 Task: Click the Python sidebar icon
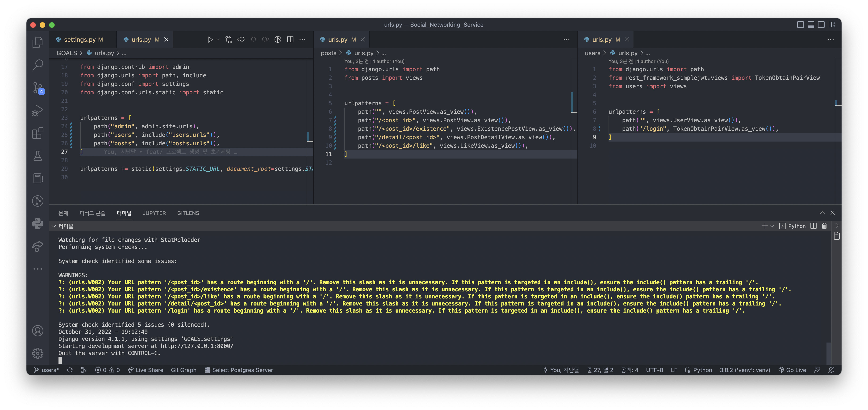point(38,223)
